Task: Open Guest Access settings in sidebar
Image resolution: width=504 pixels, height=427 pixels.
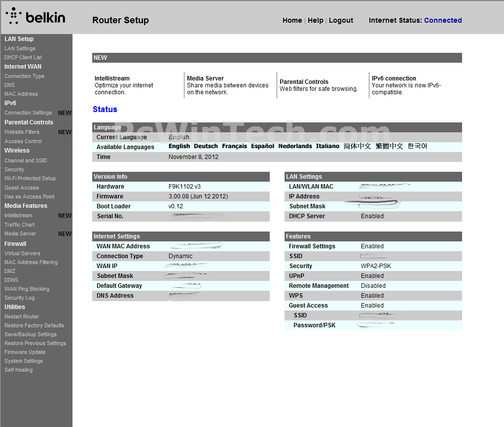Action: pyautogui.click(x=22, y=188)
